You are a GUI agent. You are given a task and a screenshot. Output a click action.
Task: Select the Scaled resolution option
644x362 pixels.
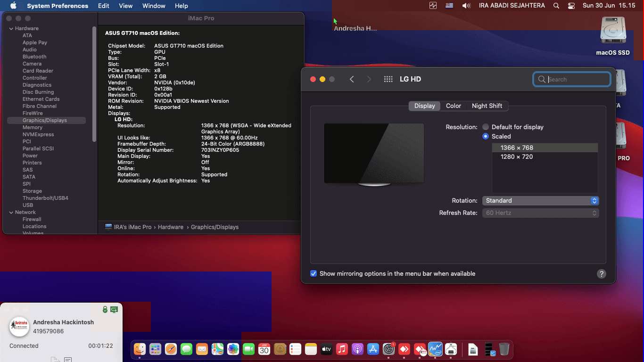pyautogui.click(x=486, y=136)
